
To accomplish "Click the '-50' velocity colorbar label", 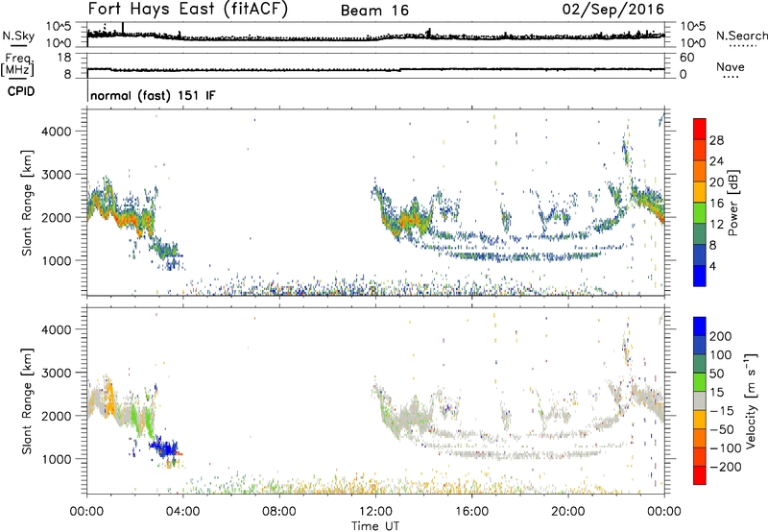I will tap(722, 429).
